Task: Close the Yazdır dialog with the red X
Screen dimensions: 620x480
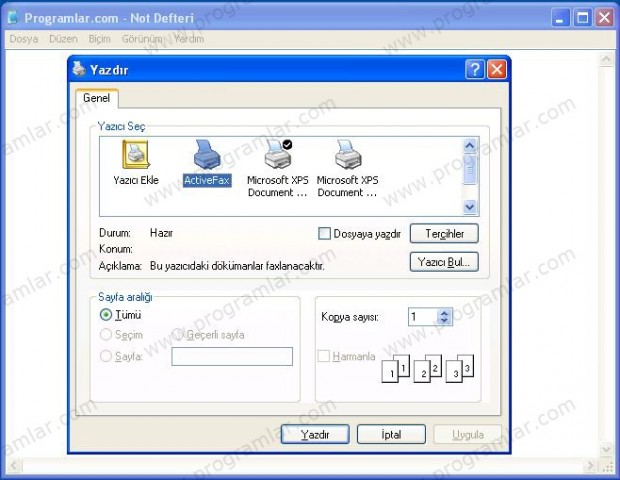Action: (x=497, y=70)
